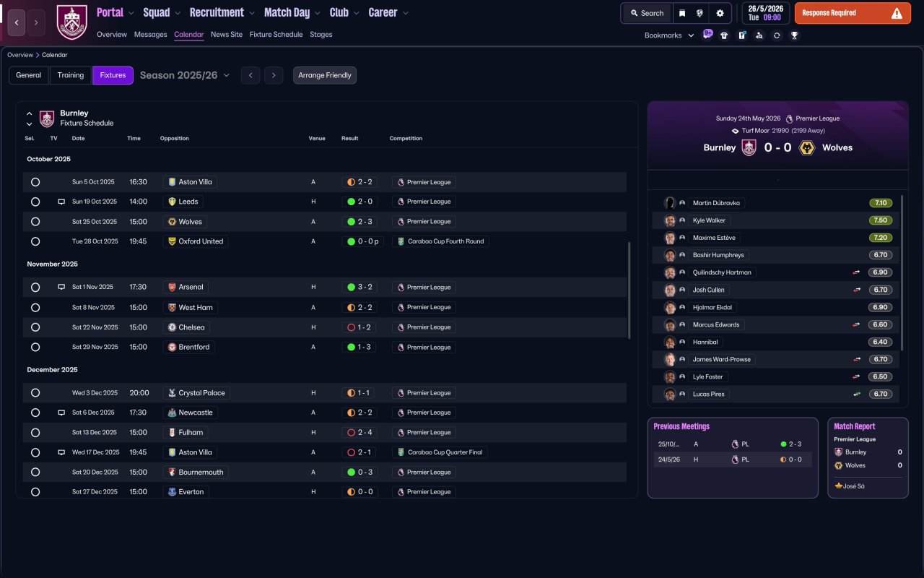Viewport: 924px width, 578px height.
Task: Click the Burnley crest in the match score header
Action: (749, 147)
